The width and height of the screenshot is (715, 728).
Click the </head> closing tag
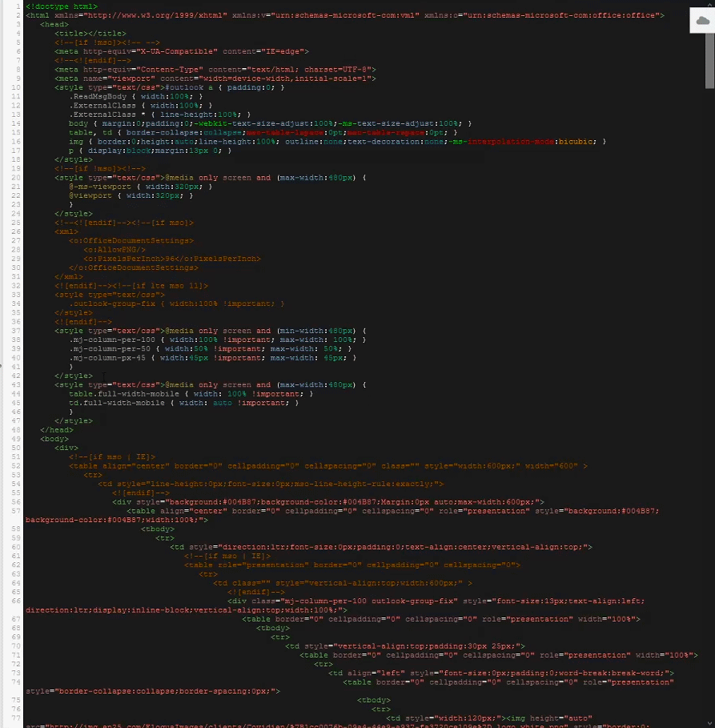pyautogui.click(x=57, y=430)
